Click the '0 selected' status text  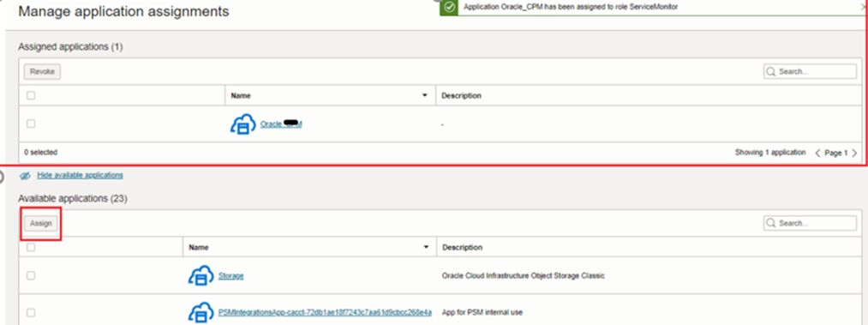40,153
